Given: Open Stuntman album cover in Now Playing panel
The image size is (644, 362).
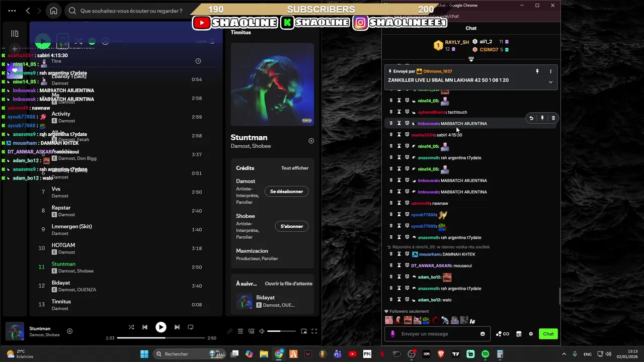Looking at the screenshot, I should click(x=272, y=84).
